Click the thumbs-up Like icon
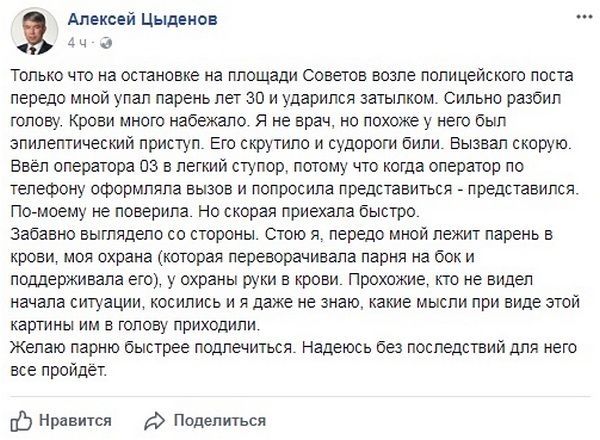The height and width of the screenshot is (440, 600). (21, 421)
